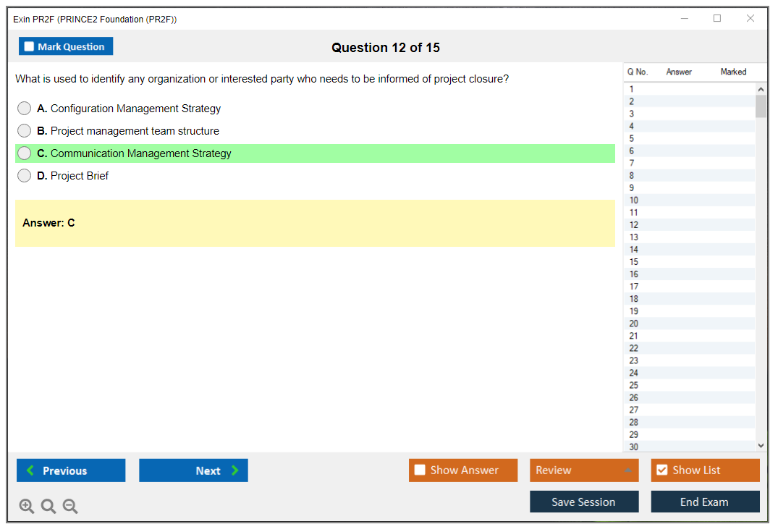Click Save Session button
Viewport: 778px width, 532px height.
point(584,502)
